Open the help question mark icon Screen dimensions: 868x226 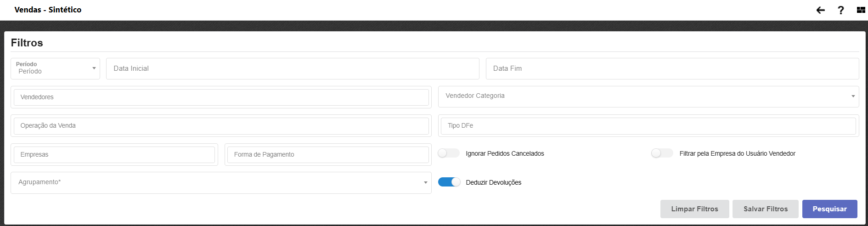[840, 10]
